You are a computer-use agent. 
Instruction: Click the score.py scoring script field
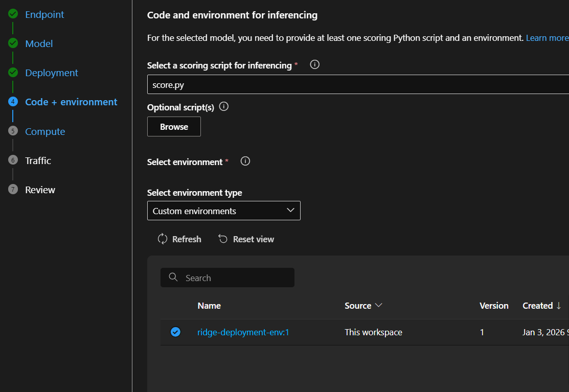[358, 84]
